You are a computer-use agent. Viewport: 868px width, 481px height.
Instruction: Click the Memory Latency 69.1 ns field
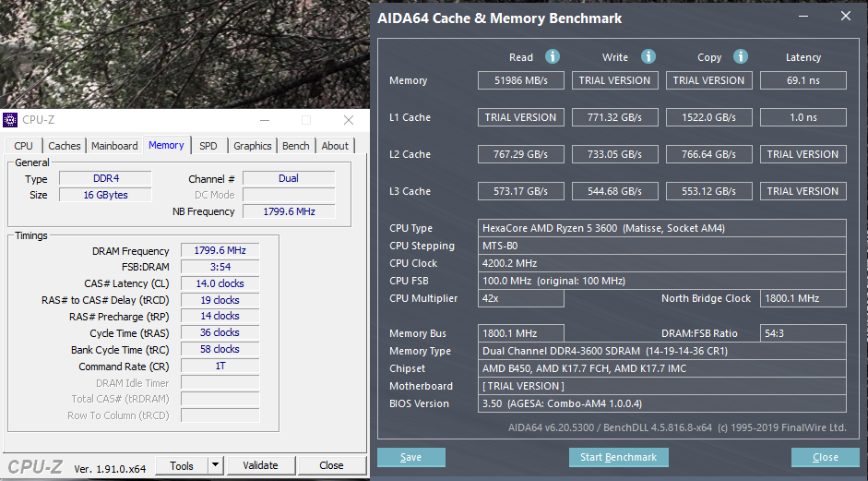click(803, 80)
